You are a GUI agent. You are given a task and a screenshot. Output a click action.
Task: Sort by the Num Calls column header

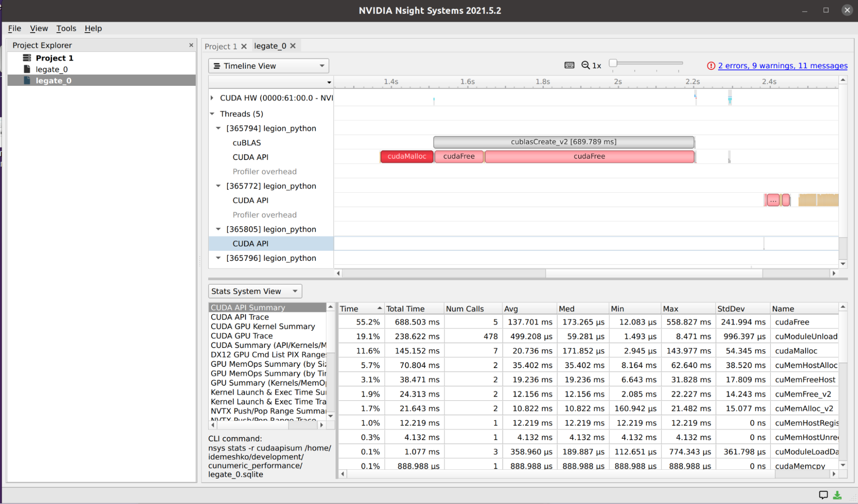coord(473,308)
